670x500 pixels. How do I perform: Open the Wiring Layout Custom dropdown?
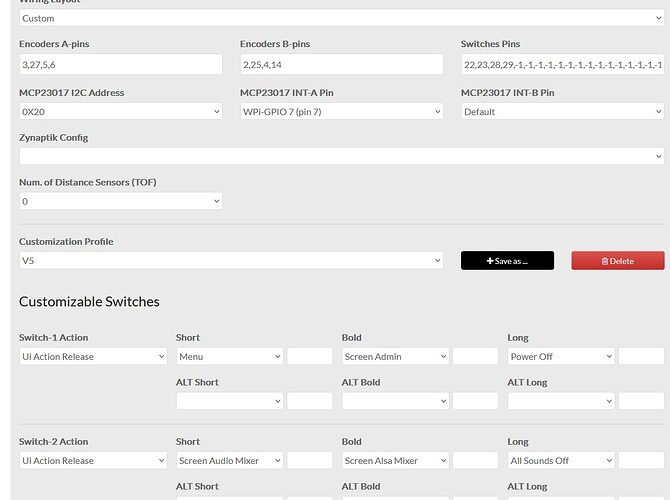click(x=341, y=18)
